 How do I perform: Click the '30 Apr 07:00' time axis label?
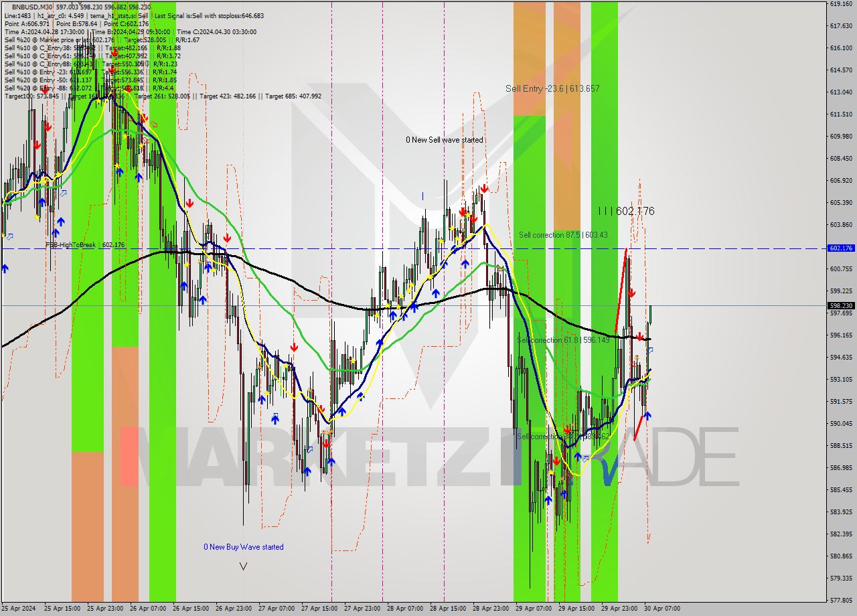coord(662,609)
